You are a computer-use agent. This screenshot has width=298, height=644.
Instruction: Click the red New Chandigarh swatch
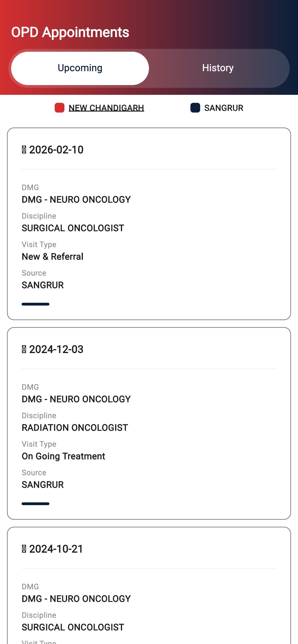(x=60, y=108)
